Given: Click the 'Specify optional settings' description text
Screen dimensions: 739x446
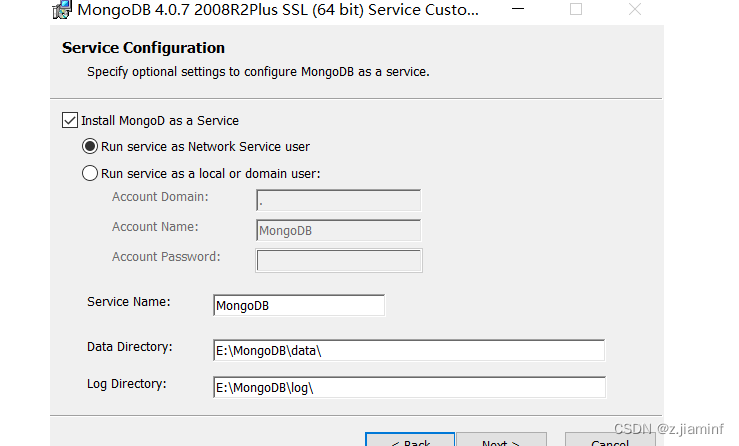Looking at the screenshot, I should coord(258,72).
